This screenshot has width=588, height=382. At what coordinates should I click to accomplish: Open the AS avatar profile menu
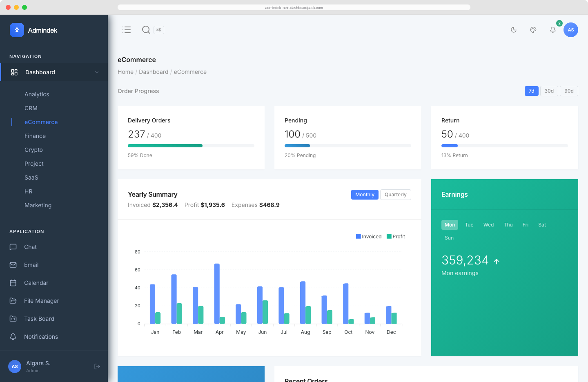point(570,30)
